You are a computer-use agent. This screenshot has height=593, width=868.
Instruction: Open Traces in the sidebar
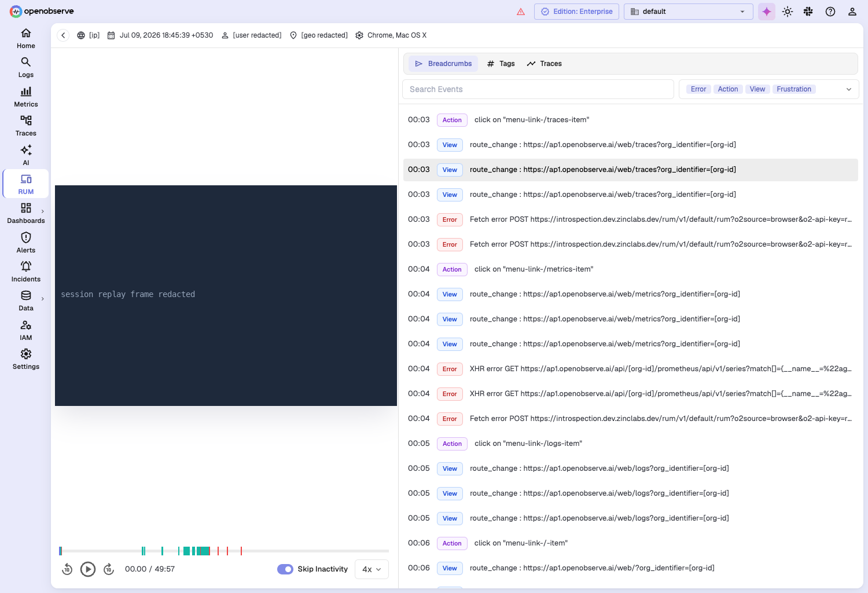point(25,126)
